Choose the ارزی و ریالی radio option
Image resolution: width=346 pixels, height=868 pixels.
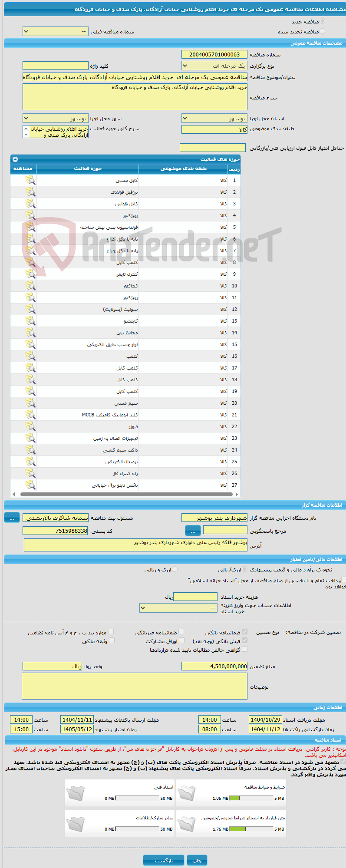pyautogui.click(x=175, y=569)
